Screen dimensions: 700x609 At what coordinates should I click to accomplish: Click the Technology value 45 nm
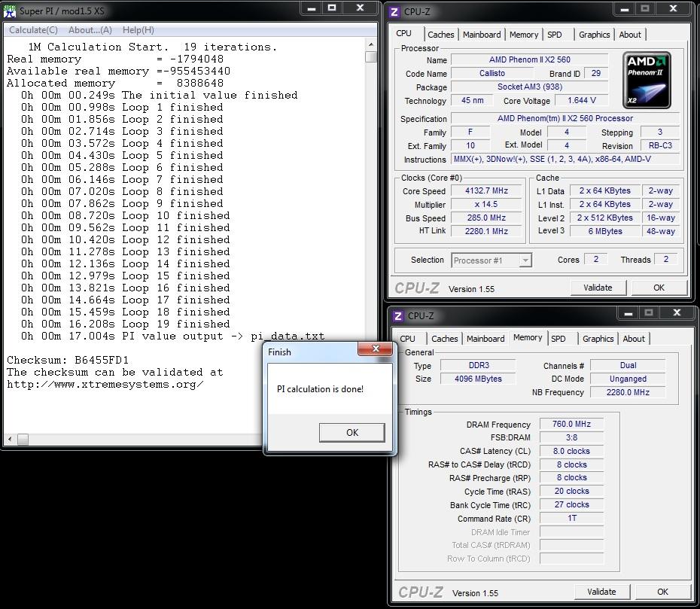click(472, 100)
